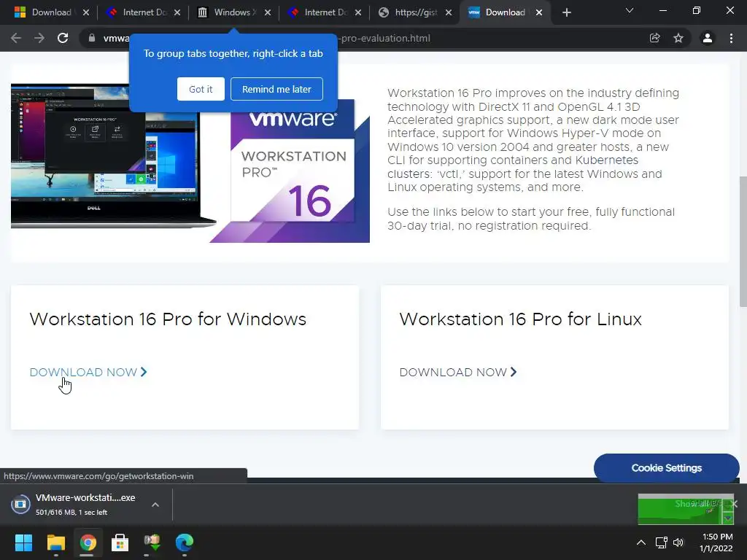Click the address bar URL field
747x560 pixels.
pyautogui.click(x=384, y=38)
